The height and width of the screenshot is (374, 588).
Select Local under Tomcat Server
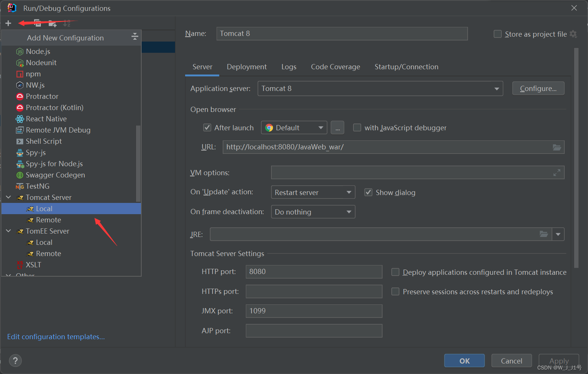pyautogui.click(x=71, y=209)
